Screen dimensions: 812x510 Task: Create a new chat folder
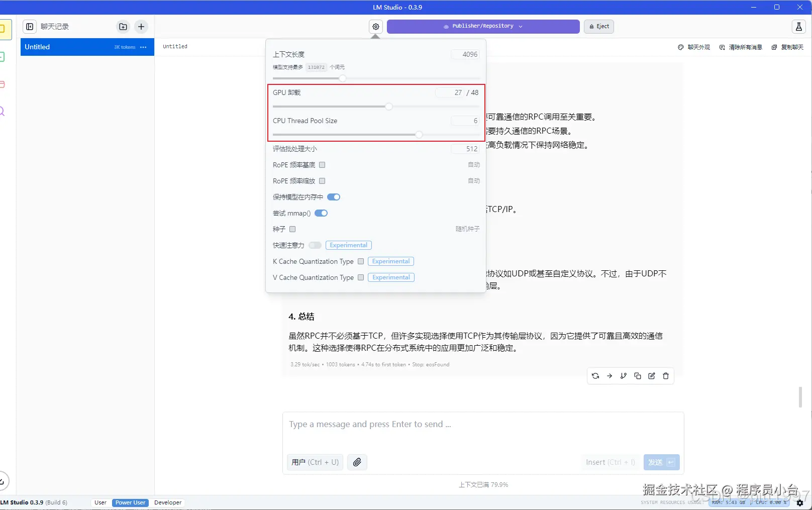point(123,27)
